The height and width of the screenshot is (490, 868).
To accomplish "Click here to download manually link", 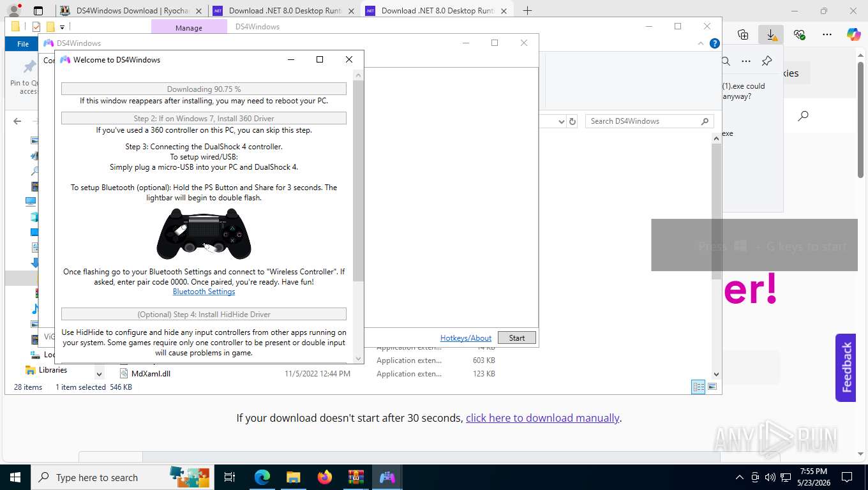I will coord(542,418).
